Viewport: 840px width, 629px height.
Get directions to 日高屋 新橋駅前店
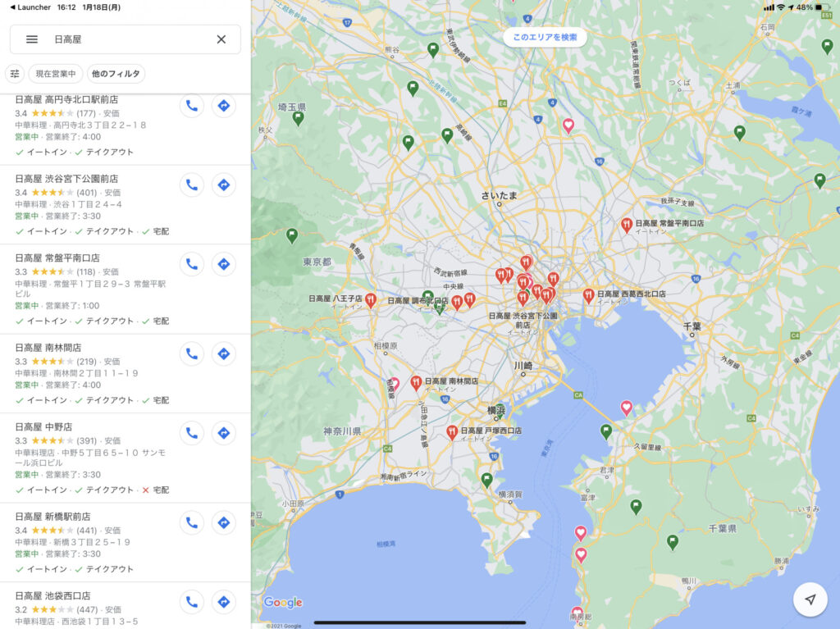224,522
